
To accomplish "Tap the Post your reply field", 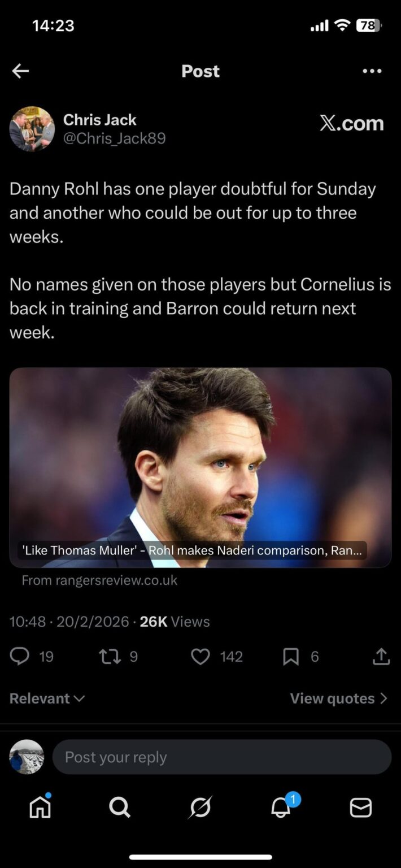I will (x=222, y=757).
